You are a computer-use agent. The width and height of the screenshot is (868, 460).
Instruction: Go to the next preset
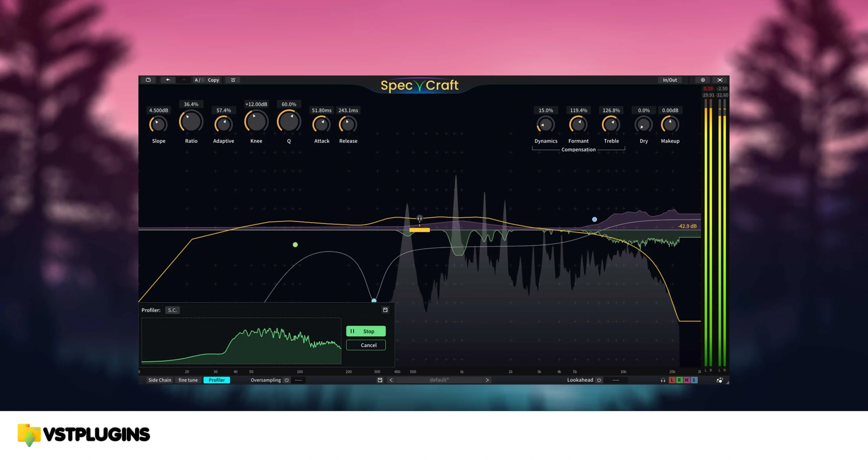487,380
